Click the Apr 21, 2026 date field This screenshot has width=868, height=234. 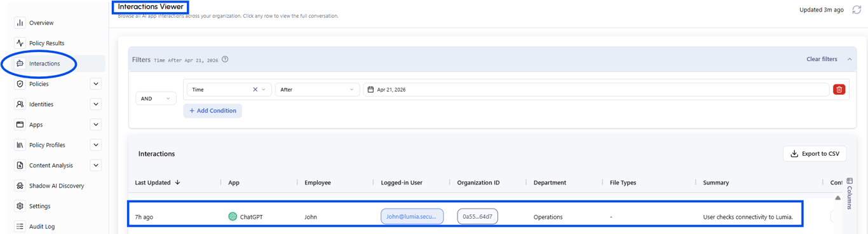coord(596,90)
